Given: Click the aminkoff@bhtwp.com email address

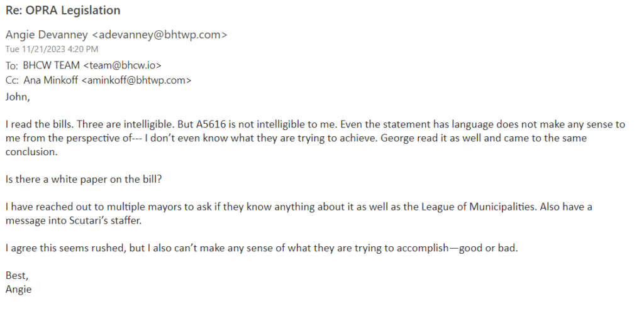Looking at the screenshot, I should pos(135,80).
